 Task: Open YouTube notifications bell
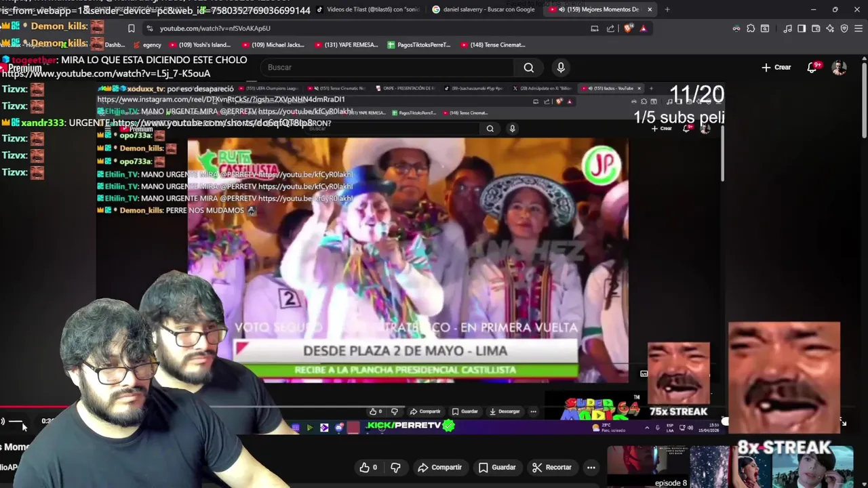(x=812, y=67)
